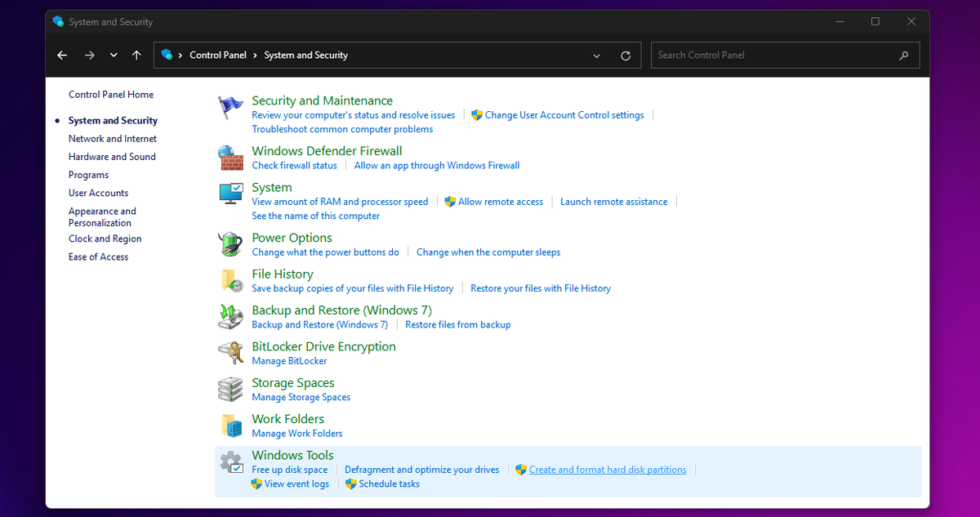Go back with the back arrow
980x517 pixels.
point(62,56)
